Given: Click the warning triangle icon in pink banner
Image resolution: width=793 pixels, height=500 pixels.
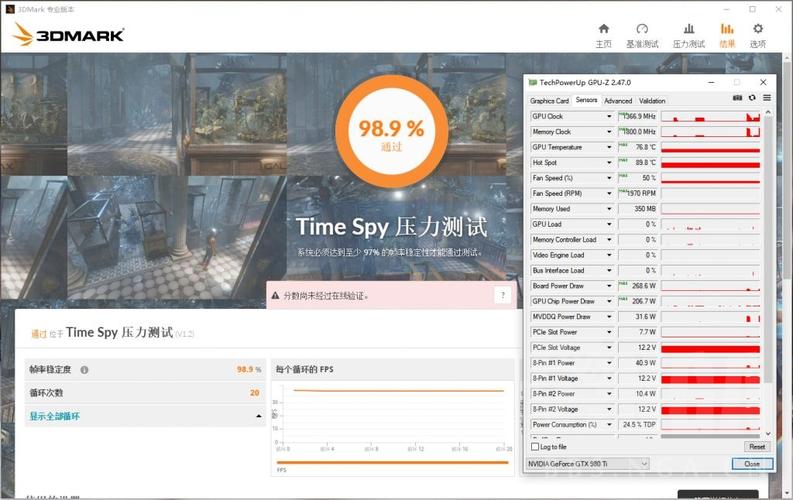Looking at the screenshot, I should 275,296.
